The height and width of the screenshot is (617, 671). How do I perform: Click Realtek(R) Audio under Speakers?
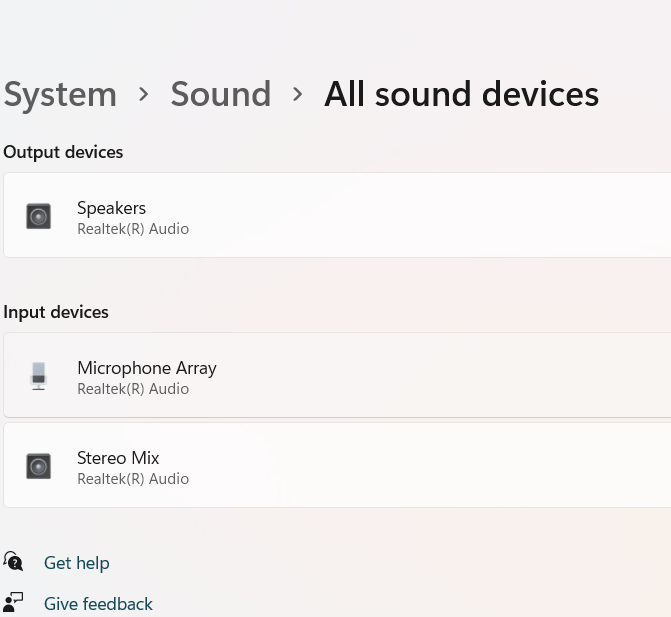point(133,229)
